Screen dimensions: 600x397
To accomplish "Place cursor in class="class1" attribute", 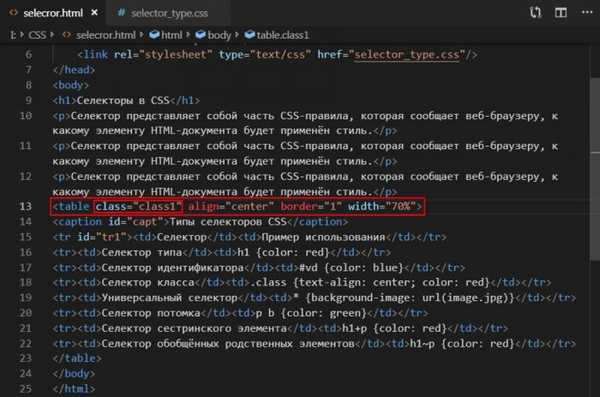I will point(138,207).
